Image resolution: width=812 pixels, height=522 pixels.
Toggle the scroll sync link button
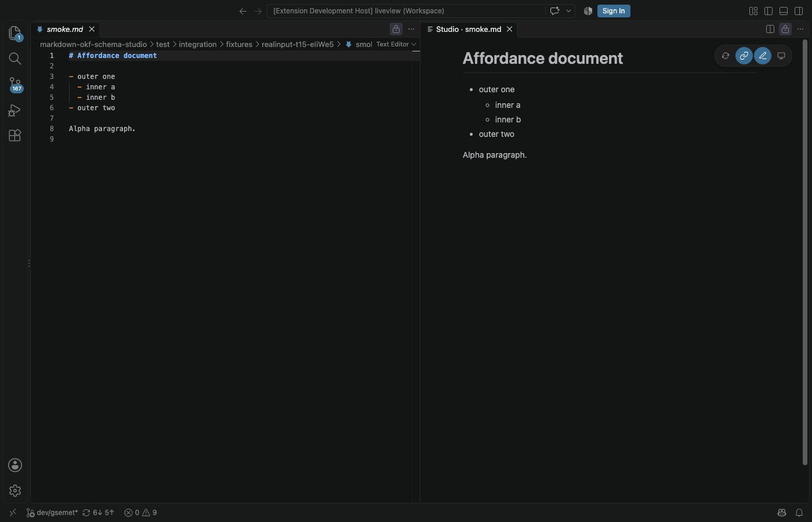click(x=744, y=56)
